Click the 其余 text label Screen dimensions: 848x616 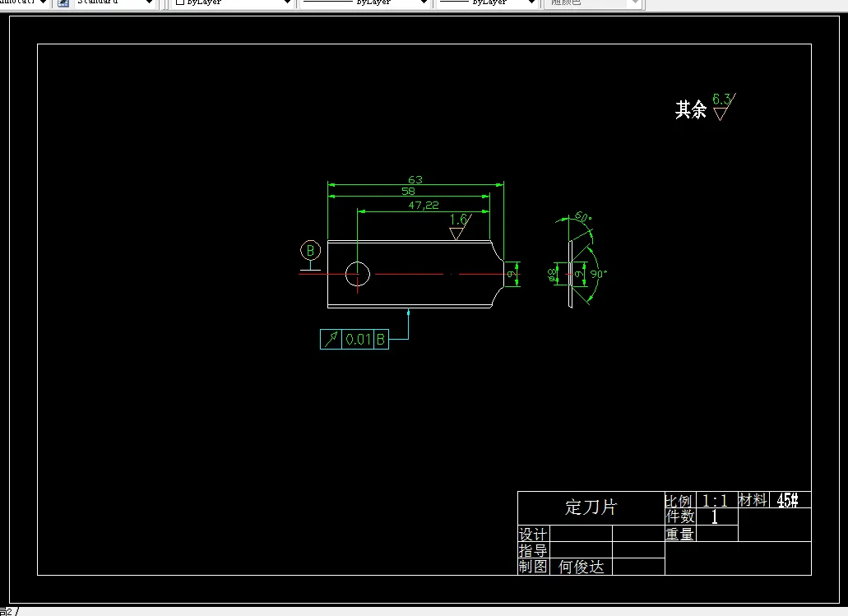pos(691,109)
